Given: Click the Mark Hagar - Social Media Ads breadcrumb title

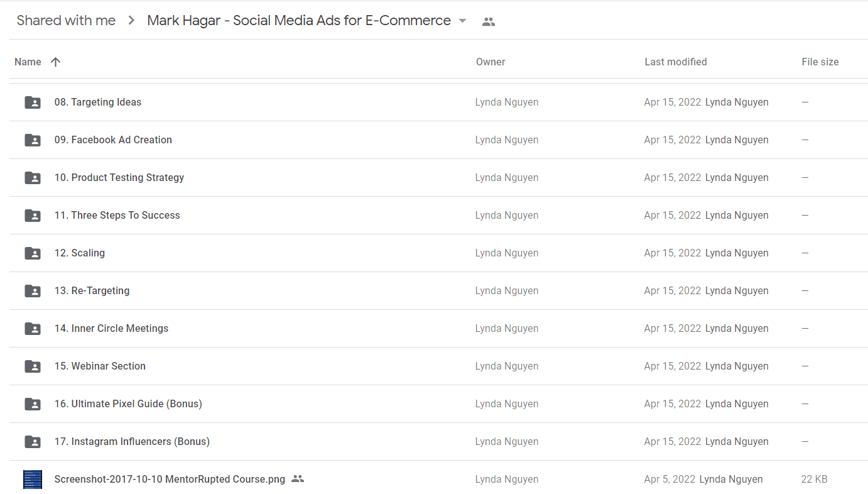Looking at the screenshot, I should (x=299, y=21).
